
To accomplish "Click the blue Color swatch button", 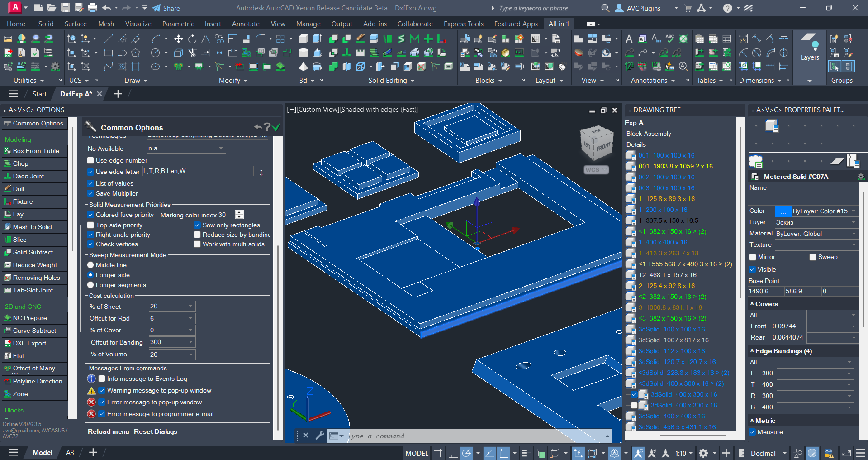I will click(783, 211).
